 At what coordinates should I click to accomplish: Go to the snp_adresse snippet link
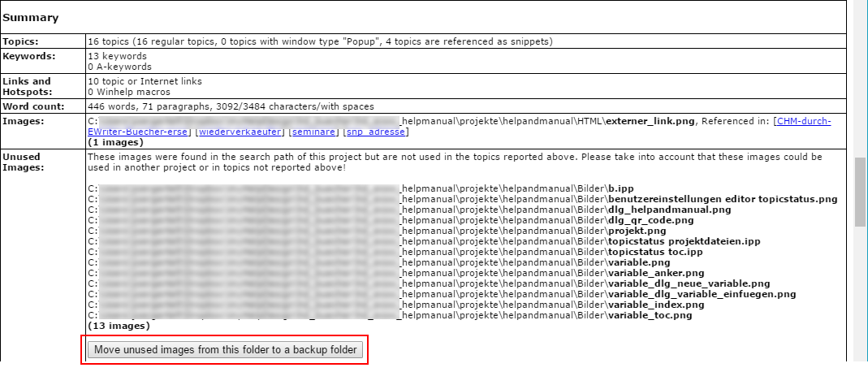(x=377, y=132)
